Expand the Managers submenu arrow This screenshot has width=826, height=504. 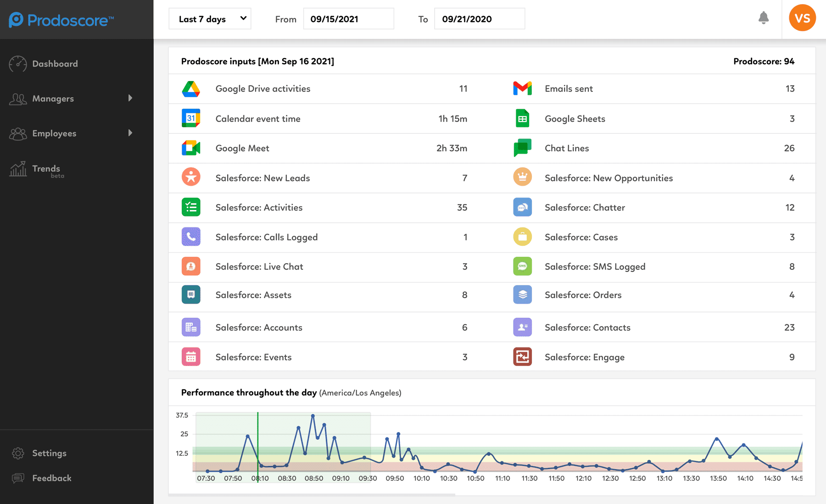[x=130, y=98]
